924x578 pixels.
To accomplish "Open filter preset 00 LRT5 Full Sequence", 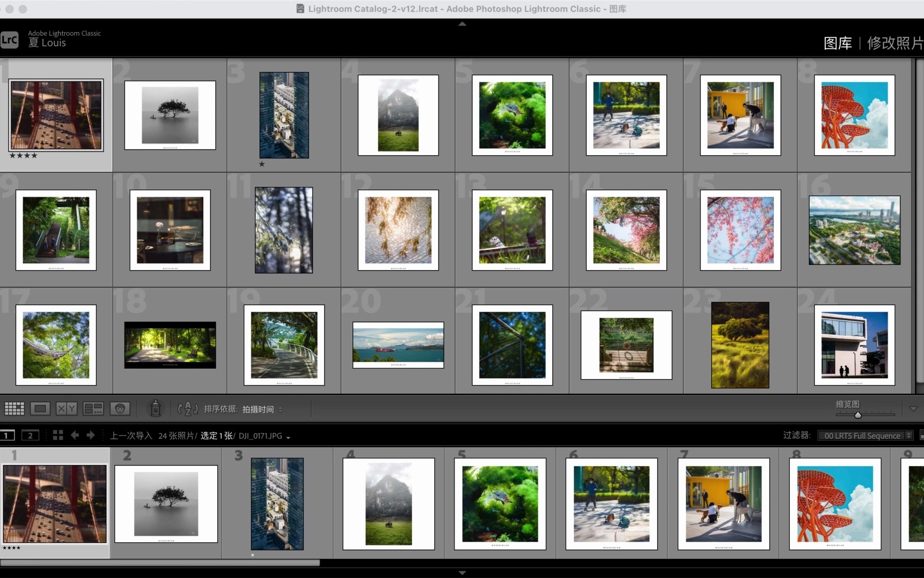I will (x=865, y=436).
